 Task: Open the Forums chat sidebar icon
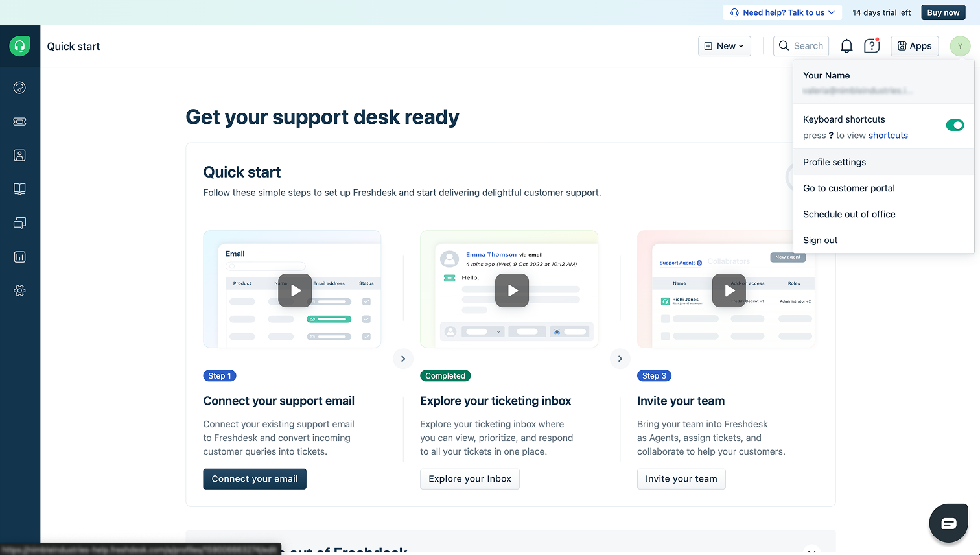[x=19, y=222]
